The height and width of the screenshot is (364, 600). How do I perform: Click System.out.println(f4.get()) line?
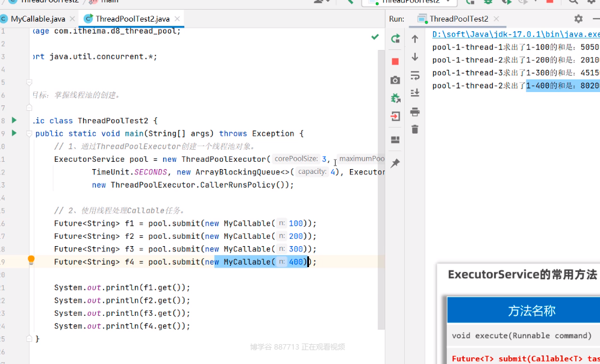tap(122, 326)
